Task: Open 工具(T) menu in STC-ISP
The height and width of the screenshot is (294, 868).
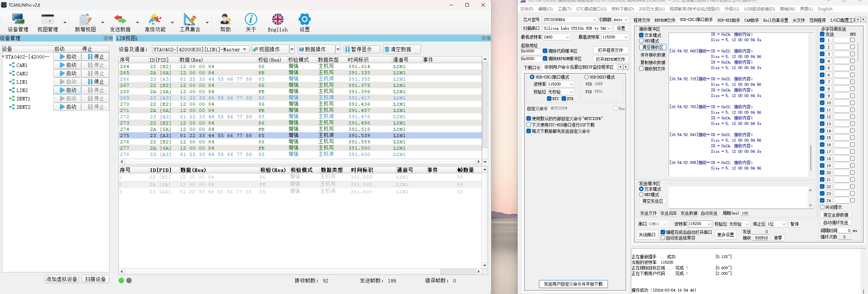Action: point(564,9)
